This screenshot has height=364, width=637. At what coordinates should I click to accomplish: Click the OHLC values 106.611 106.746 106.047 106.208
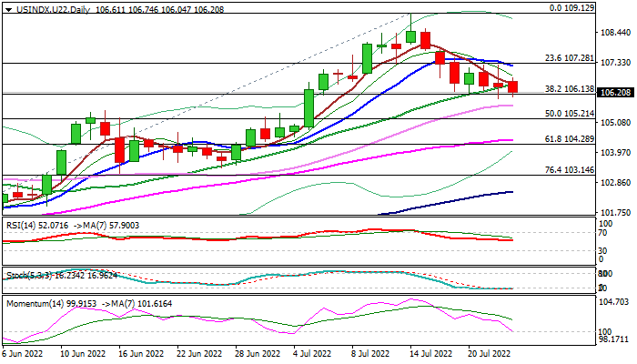159,9
